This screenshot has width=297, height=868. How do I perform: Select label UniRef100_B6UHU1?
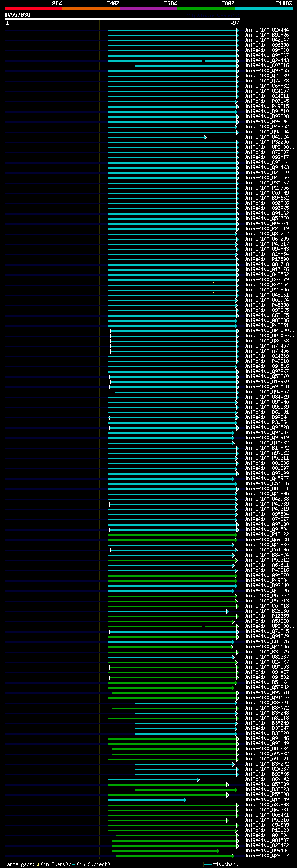coord(266,412)
